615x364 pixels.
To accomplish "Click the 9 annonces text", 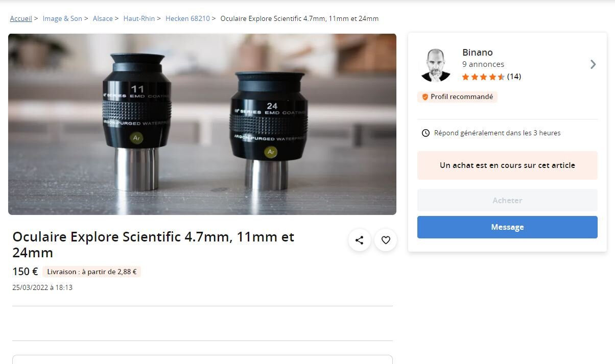I will (483, 64).
